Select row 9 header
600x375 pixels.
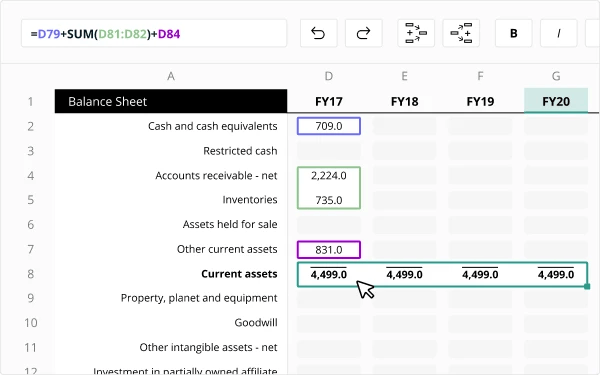(x=31, y=298)
